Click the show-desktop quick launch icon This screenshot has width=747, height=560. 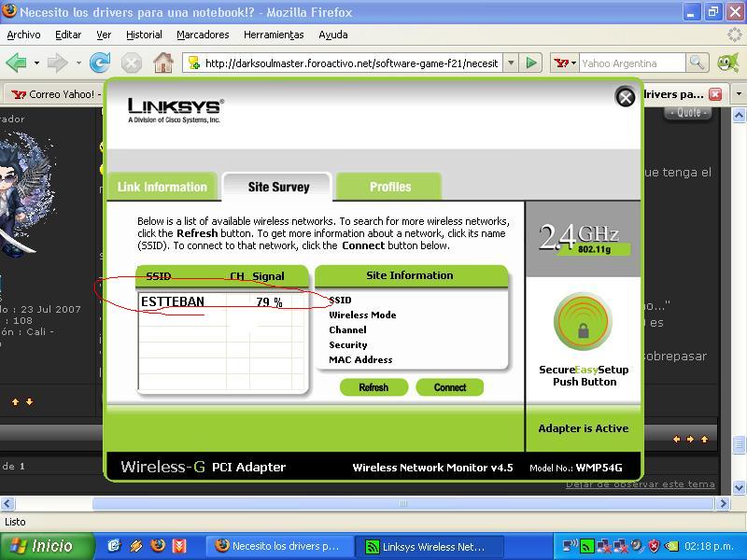click(114, 546)
